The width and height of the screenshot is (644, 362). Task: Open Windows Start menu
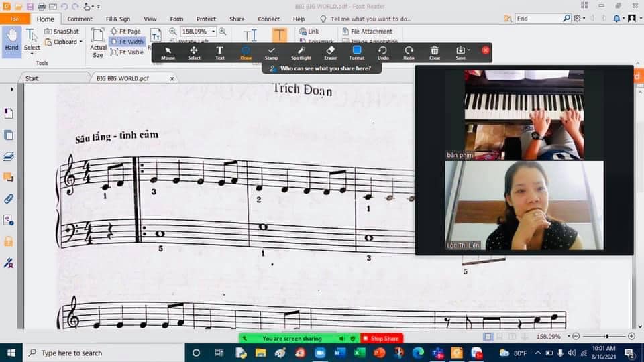(x=11, y=353)
